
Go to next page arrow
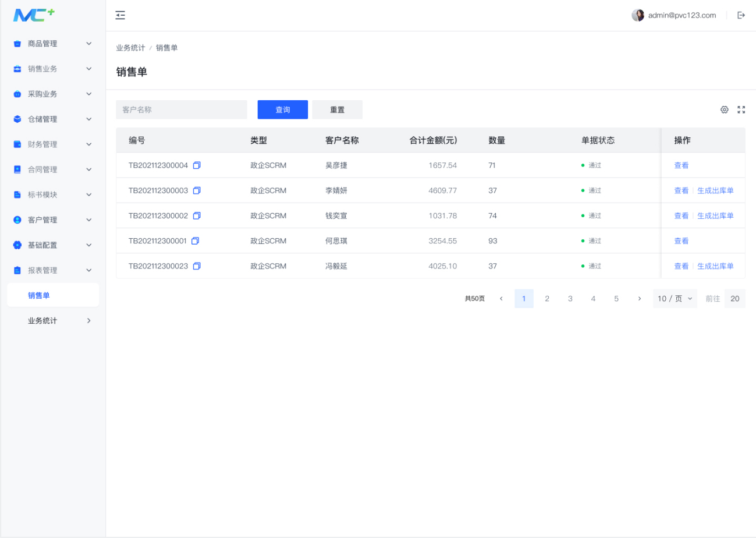(x=639, y=299)
